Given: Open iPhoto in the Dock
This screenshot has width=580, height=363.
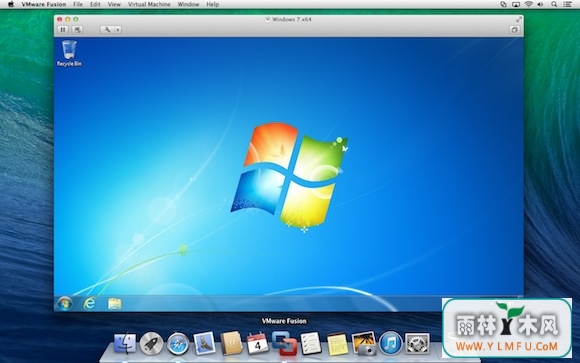Looking at the screenshot, I should pos(364,343).
